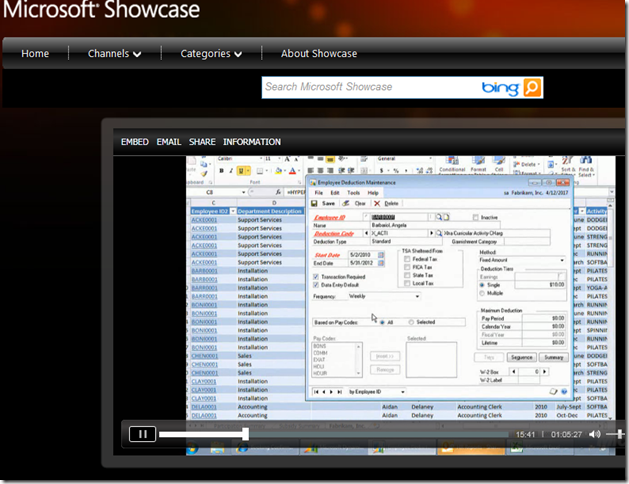Go to next Deduction Code arrow
Screen dimensions: 629x484
pos(432,233)
